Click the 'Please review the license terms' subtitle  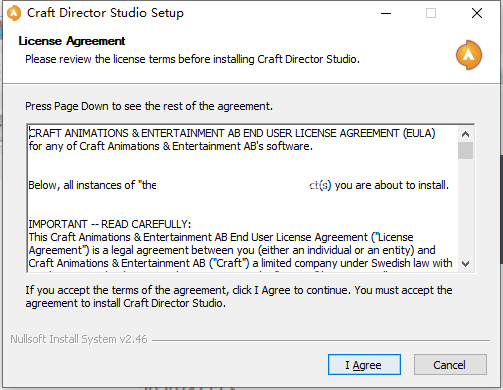[192, 59]
